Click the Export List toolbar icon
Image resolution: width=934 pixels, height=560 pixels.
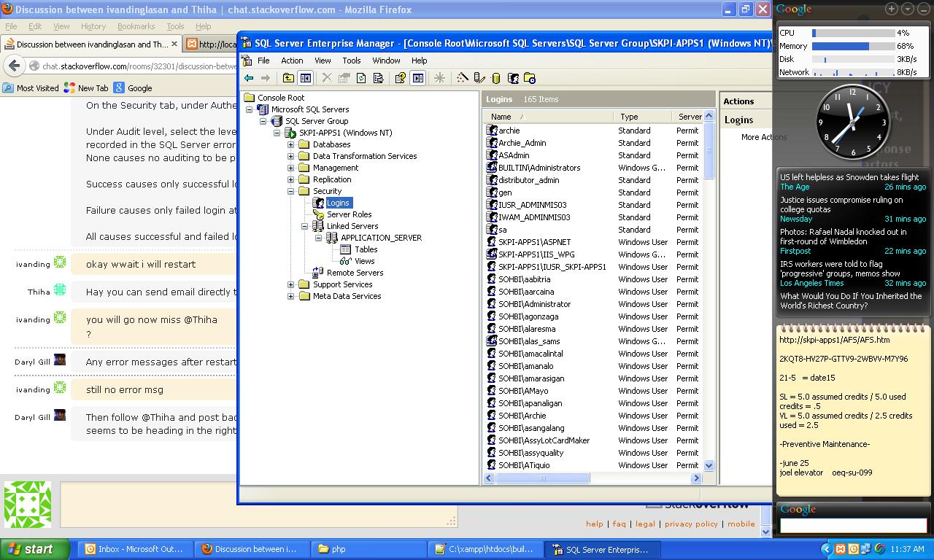click(378, 78)
